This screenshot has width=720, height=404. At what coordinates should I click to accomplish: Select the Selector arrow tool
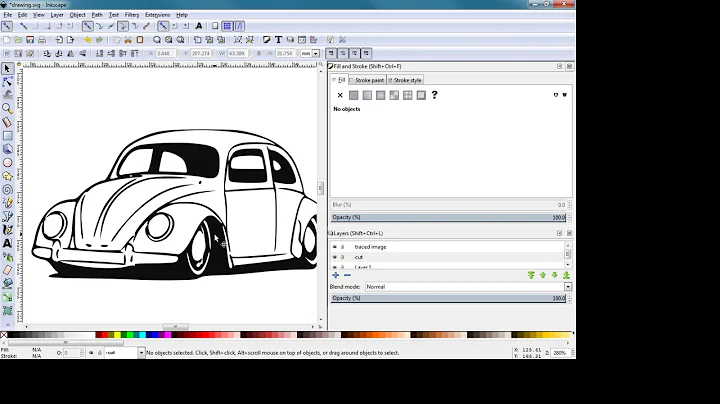point(7,68)
